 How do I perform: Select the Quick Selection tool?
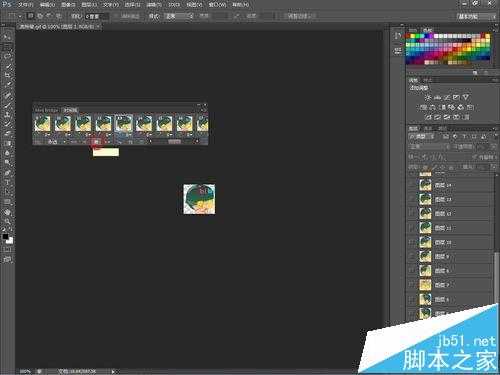click(7, 66)
